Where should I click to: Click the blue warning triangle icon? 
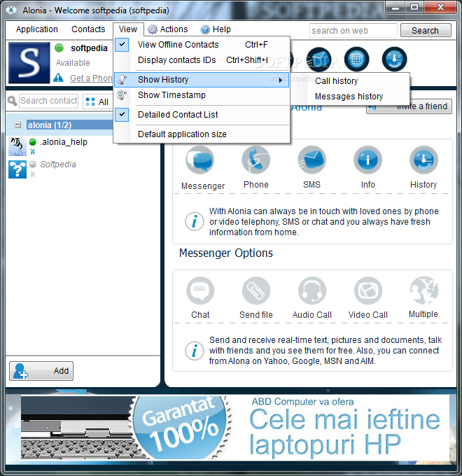pos(58,78)
